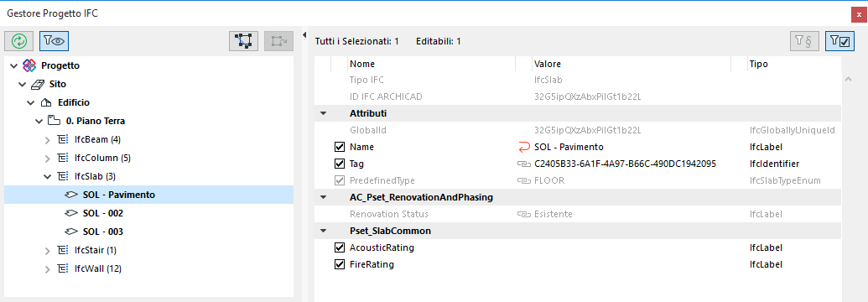Expand the IfcStair (1) group
The height and width of the screenshot is (302, 868).
pos(48,251)
